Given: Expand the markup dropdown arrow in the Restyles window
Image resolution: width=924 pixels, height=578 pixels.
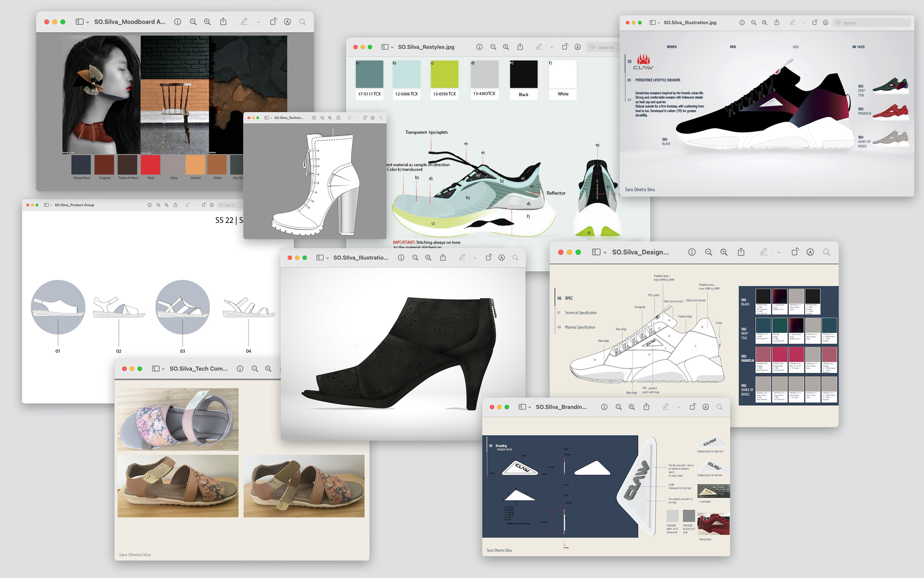Looking at the screenshot, I should [x=551, y=47].
